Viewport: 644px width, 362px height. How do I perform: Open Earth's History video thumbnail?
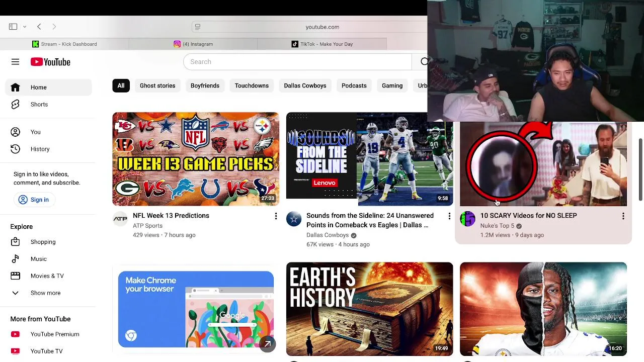[x=369, y=309]
